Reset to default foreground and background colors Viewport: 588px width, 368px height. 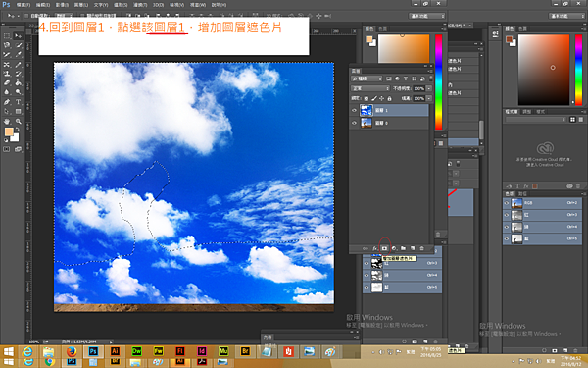(6, 140)
